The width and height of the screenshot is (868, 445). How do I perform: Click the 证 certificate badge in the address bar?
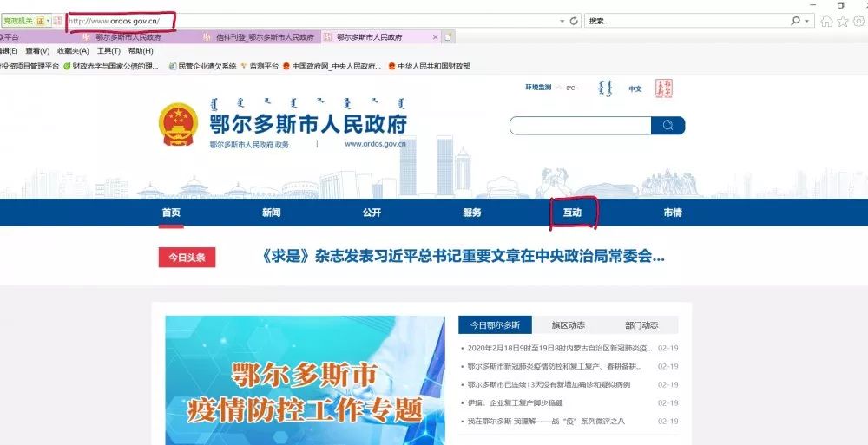coord(40,21)
